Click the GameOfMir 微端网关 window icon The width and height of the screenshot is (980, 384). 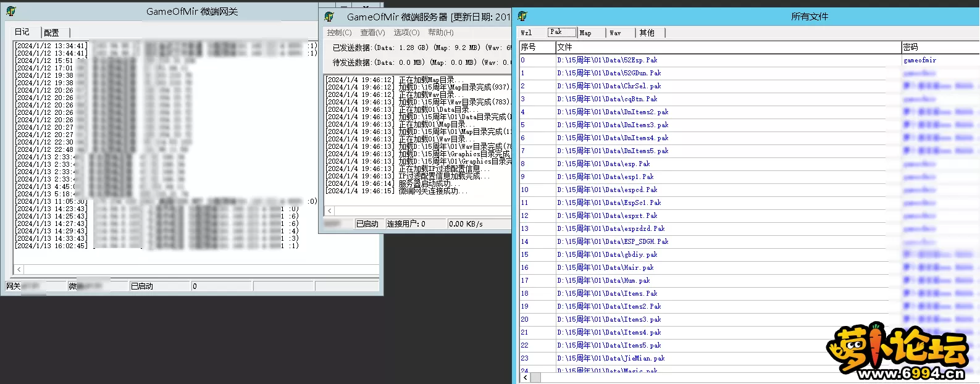point(10,11)
